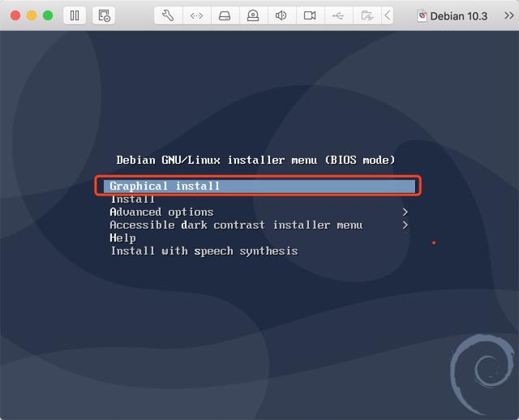Expand Accessible dark contrast submenu arrow
Screen dimensions: 519x420
[x=405, y=225]
